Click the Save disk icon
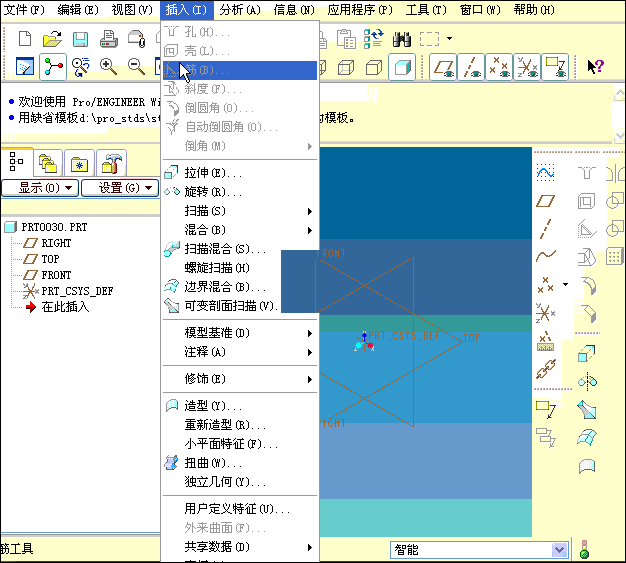 click(80, 40)
